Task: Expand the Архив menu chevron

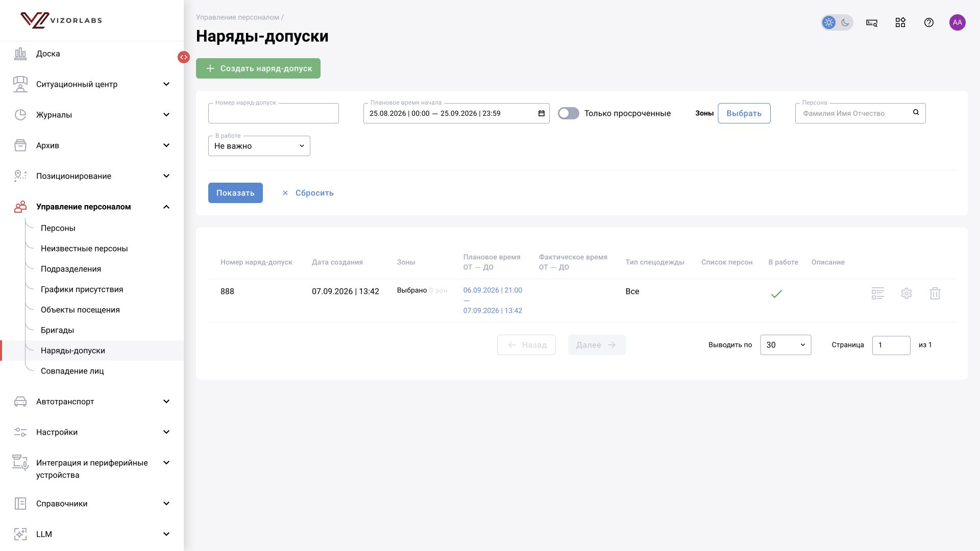Action: [x=166, y=145]
